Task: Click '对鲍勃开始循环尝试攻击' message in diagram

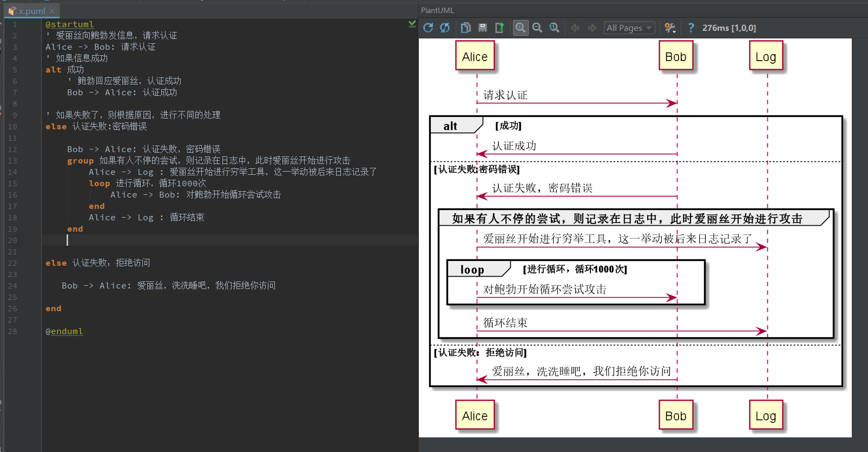Action: pyautogui.click(x=545, y=290)
